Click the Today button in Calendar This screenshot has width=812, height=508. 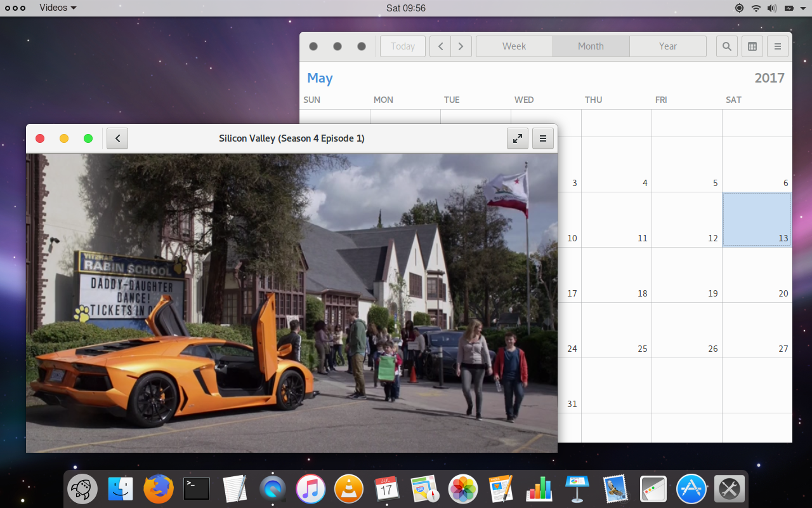point(403,46)
